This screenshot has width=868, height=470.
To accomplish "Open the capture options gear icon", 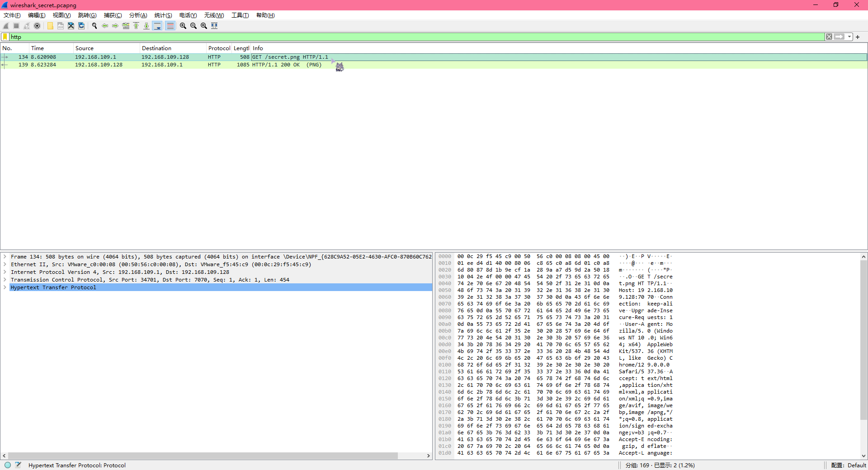I will tap(37, 26).
